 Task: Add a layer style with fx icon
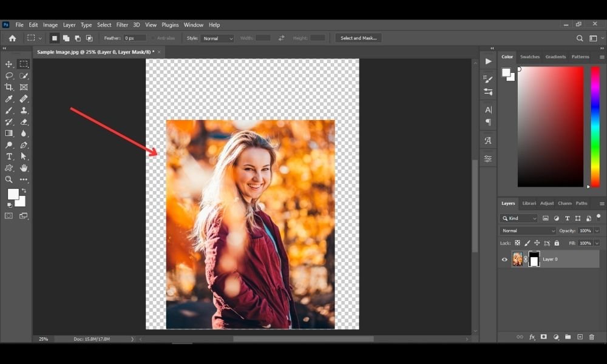click(x=532, y=337)
